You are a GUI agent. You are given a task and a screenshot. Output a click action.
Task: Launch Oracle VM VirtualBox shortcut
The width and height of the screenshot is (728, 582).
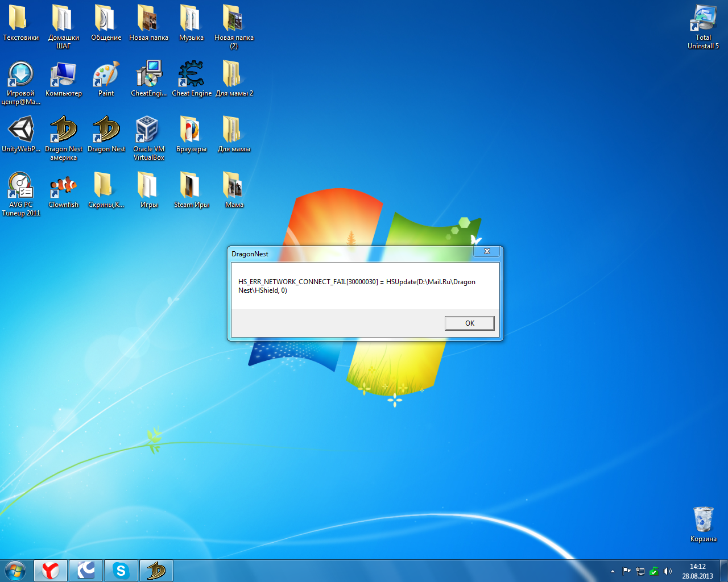[x=148, y=138]
